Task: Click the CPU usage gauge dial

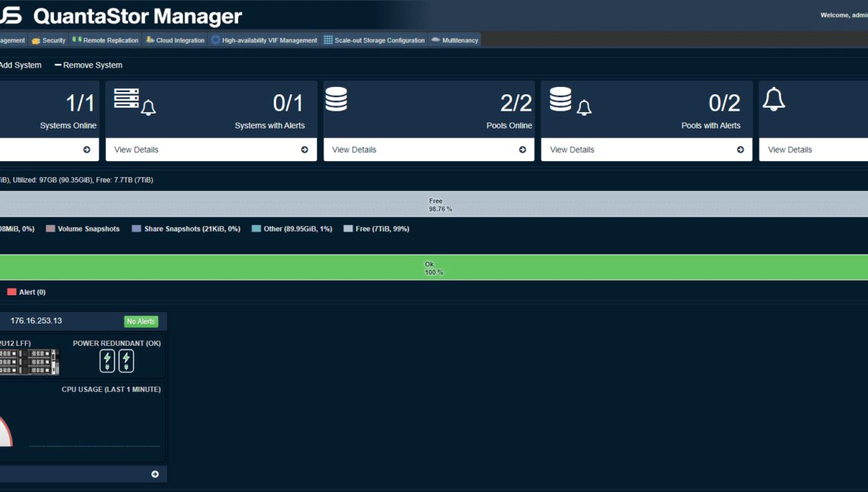Action: (6, 430)
